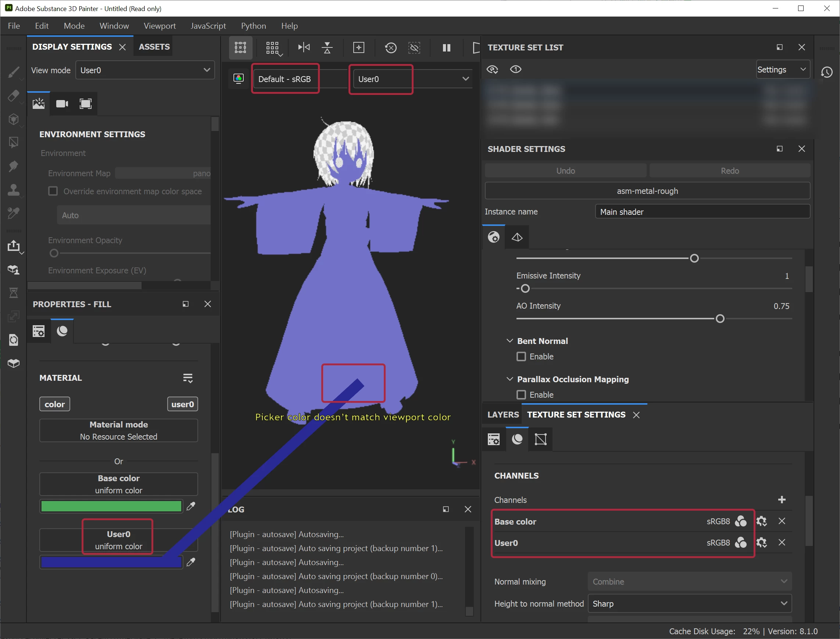The image size is (840, 639).
Task: Click the Material mode button
Action: tap(119, 430)
